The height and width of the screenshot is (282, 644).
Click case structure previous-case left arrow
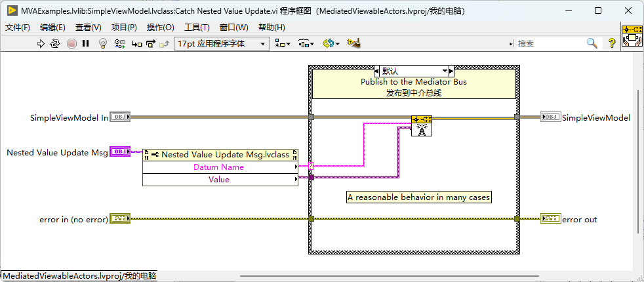[376, 71]
